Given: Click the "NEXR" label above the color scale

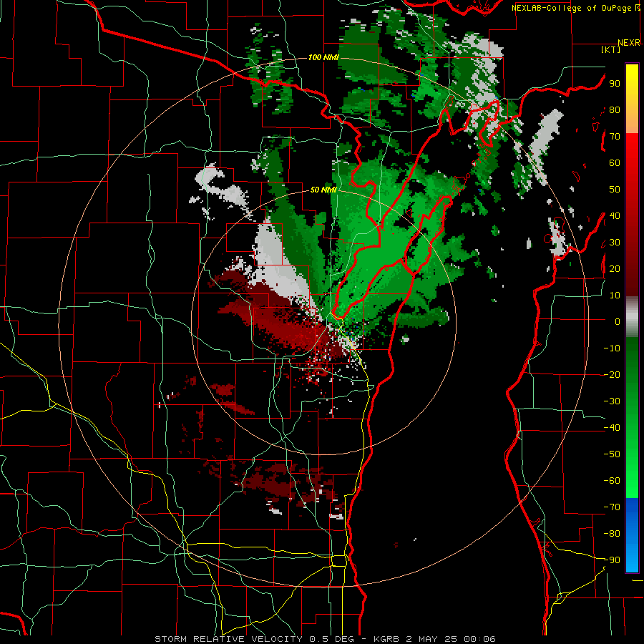Looking at the screenshot, I should (629, 43).
